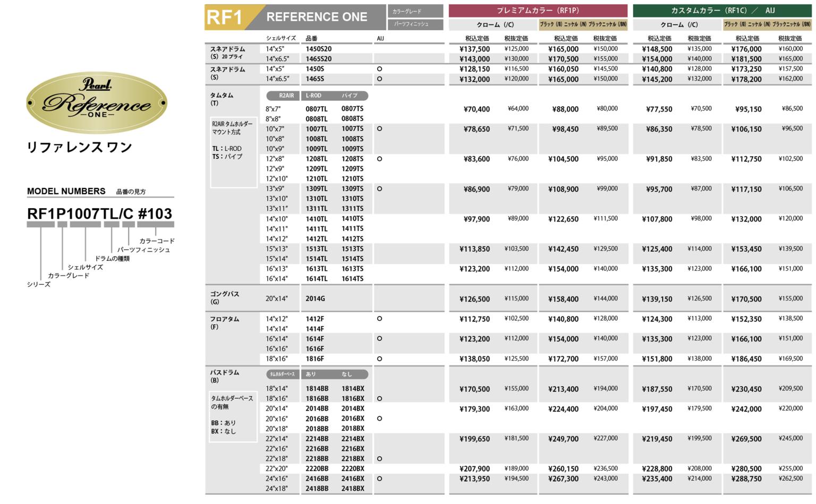Click the price ¥70,400

[x=477, y=109]
